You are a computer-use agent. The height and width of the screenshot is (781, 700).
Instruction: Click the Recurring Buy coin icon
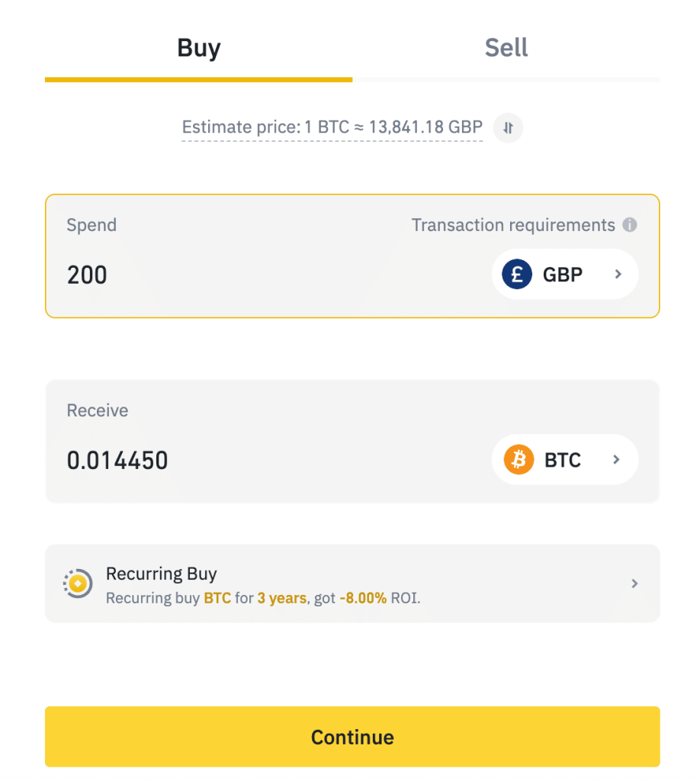point(77,583)
